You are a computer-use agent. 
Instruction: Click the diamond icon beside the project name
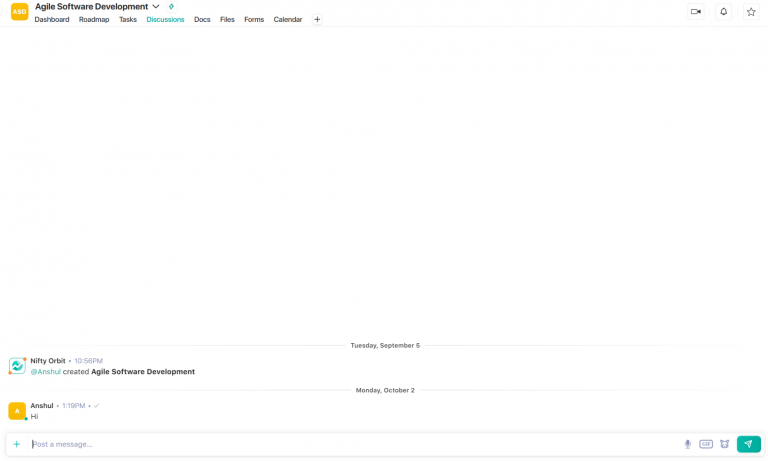pos(171,7)
